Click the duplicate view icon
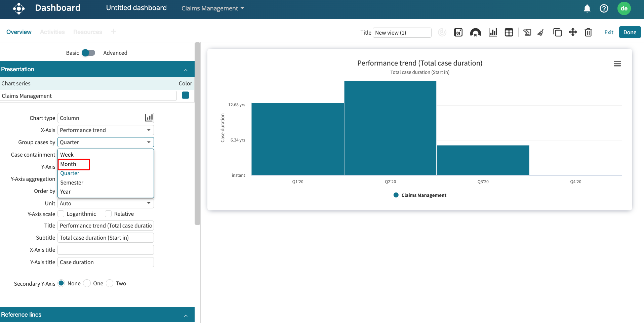 tap(557, 33)
